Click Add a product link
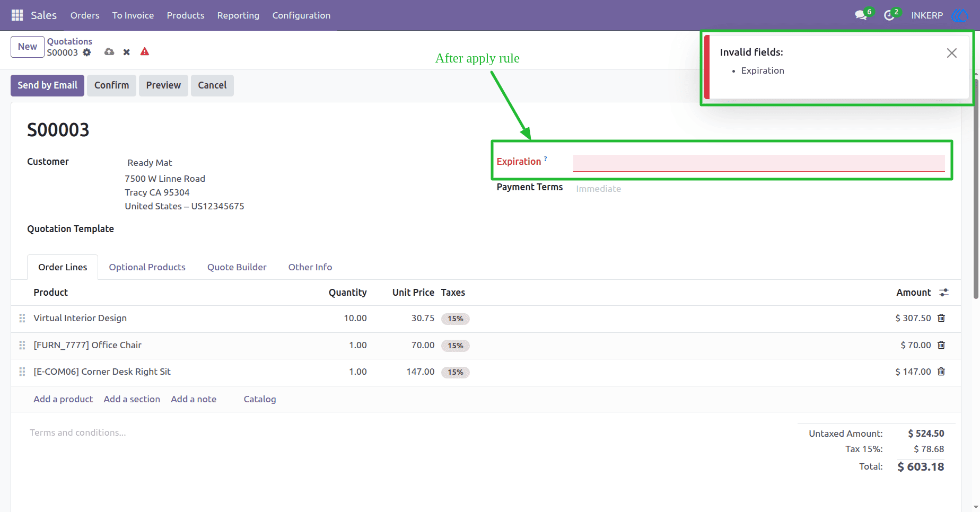980x512 pixels. pyautogui.click(x=63, y=399)
